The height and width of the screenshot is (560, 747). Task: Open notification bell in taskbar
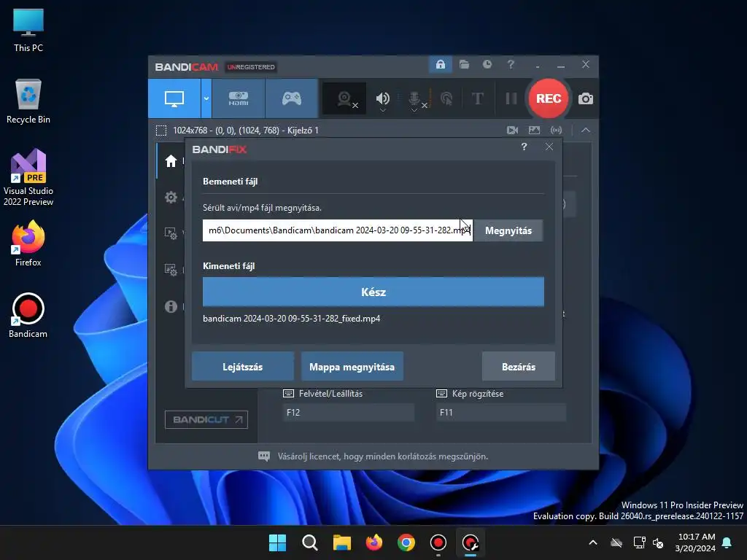727,542
